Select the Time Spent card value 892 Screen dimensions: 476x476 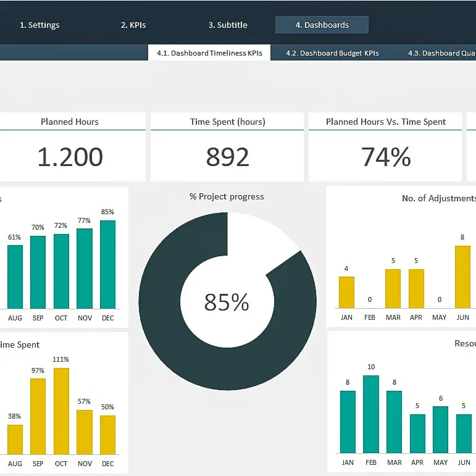click(x=227, y=157)
